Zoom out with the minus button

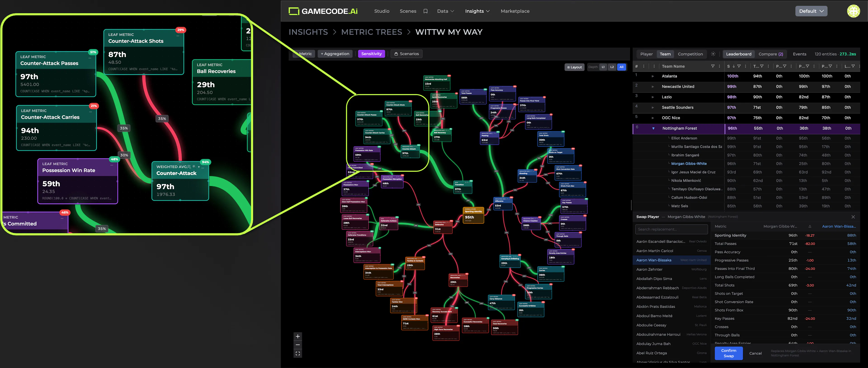pyautogui.click(x=297, y=345)
